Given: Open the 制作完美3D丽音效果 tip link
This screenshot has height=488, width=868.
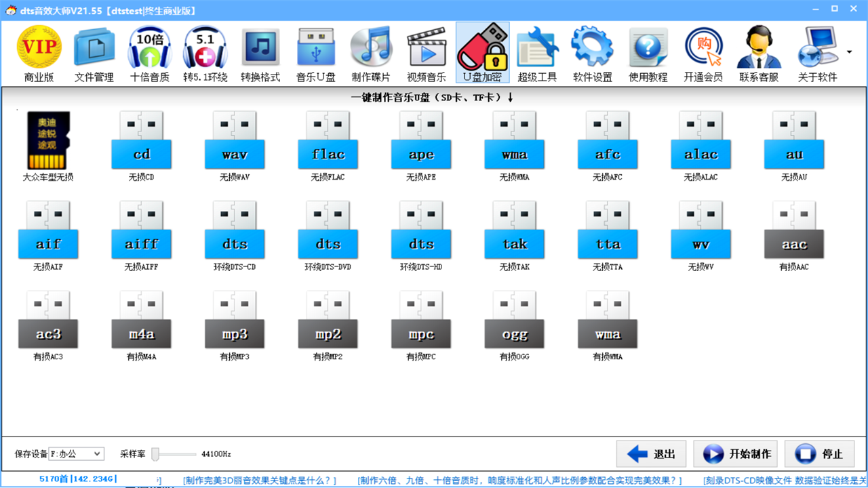Looking at the screenshot, I should click(x=259, y=481).
